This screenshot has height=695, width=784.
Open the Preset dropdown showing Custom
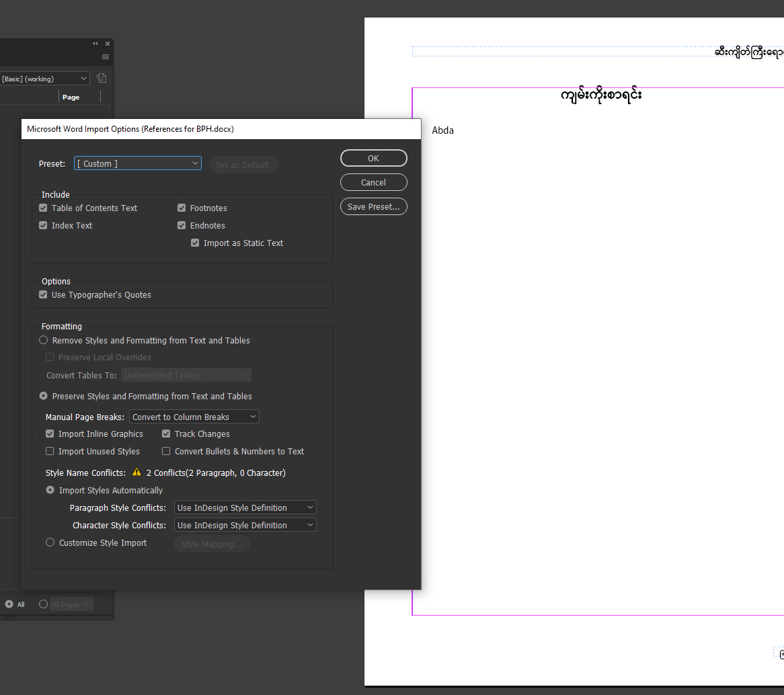click(x=137, y=163)
